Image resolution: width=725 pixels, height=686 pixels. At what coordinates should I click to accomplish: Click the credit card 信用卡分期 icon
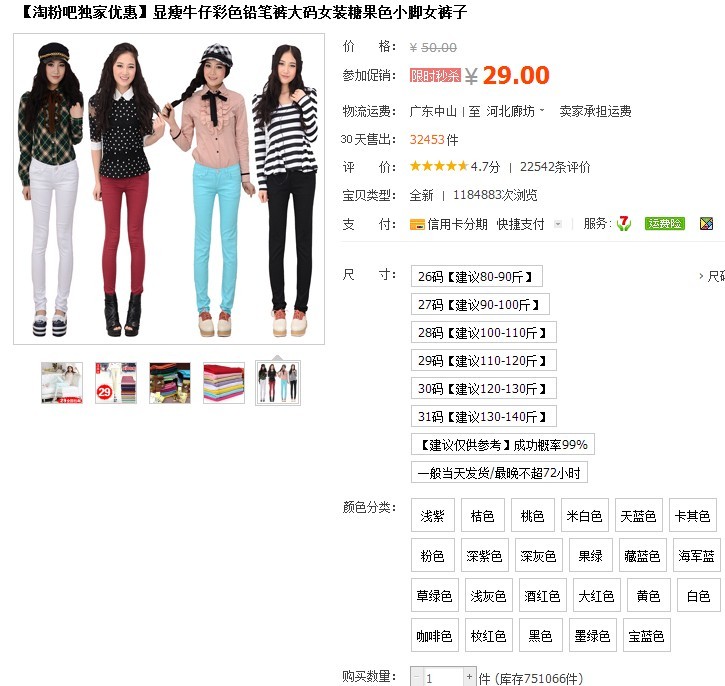(x=417, y=225)
